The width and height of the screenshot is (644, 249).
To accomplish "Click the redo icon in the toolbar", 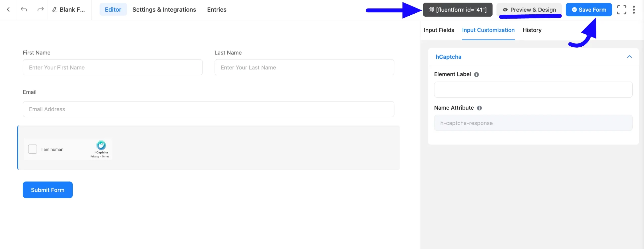I will (40, 9).
